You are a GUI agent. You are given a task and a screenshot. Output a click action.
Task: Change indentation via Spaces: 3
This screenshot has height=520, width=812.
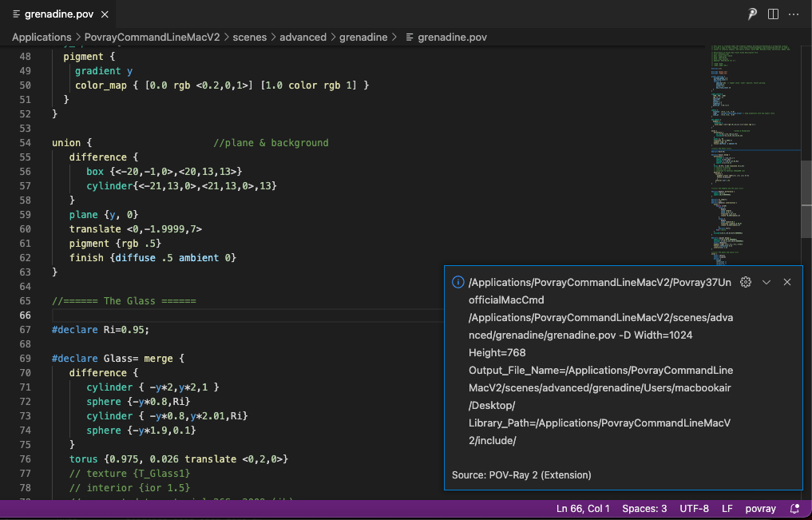point(644,509)
